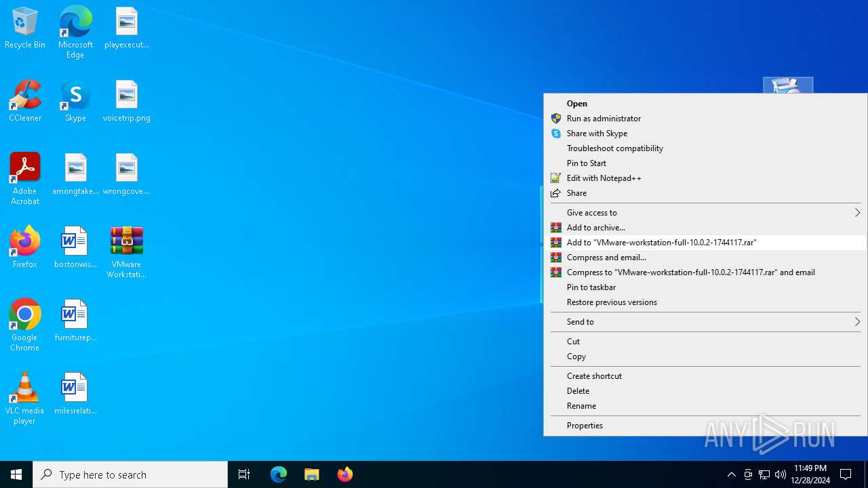Choose Compress and email...
868x488 pixels.
coord(705,258)
